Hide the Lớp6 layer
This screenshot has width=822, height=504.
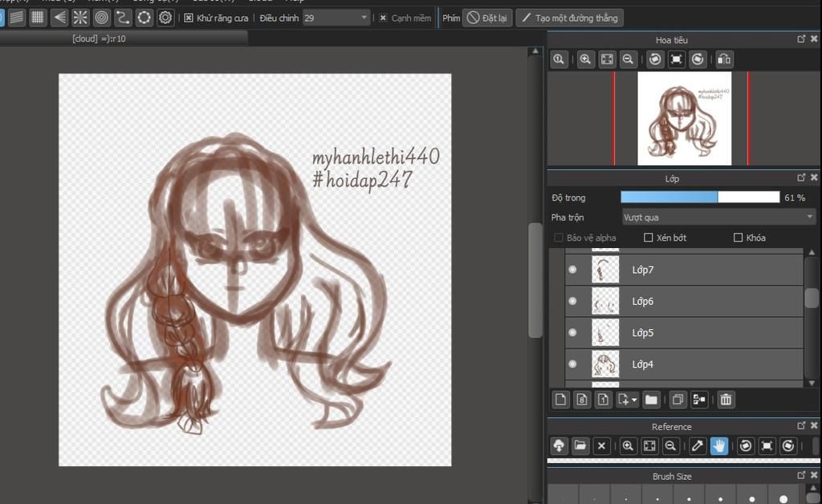[572, 301]
